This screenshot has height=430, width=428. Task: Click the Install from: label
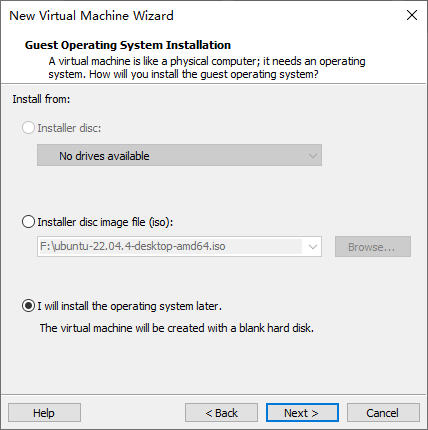click(41, 99)
